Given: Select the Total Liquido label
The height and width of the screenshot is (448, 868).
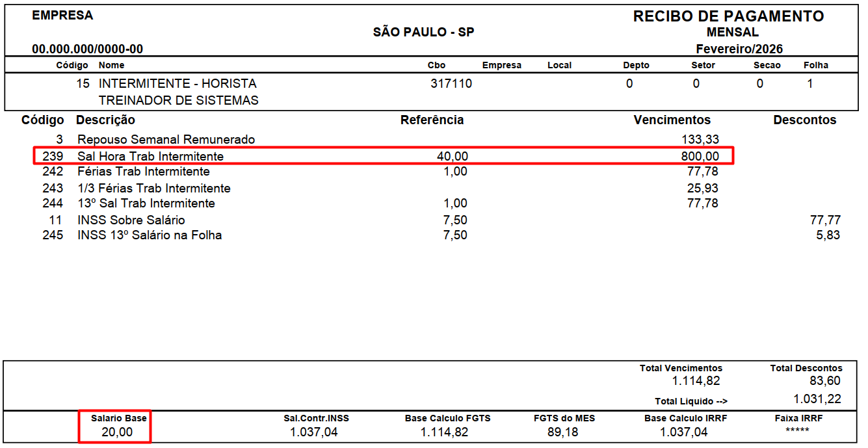Looking at the screenshot, I should tap(691, 401).
